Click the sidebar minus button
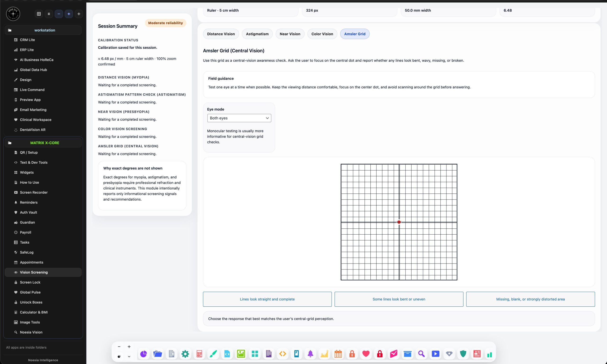Viewport: 607px width, 364px height. click(59, 14)
